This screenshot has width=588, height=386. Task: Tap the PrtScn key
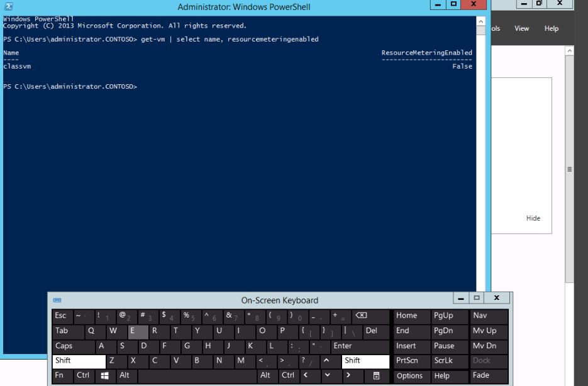tap(412, 360)
